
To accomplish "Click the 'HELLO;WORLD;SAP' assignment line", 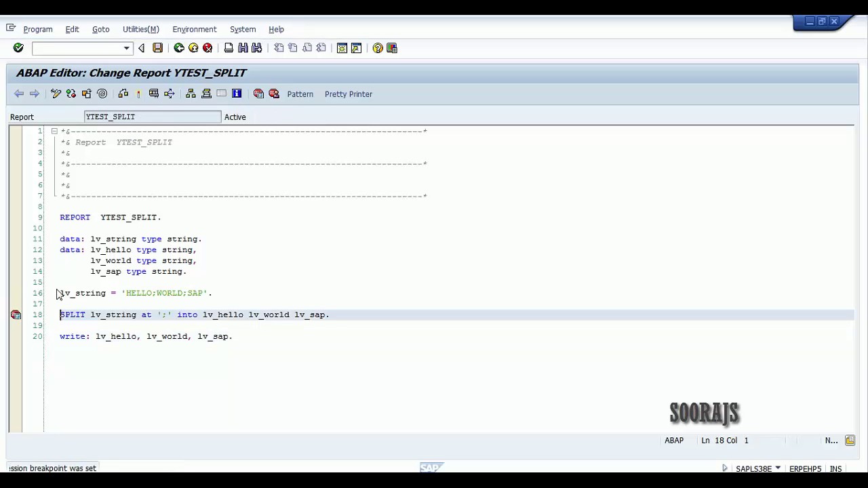I will click(136, 293).
